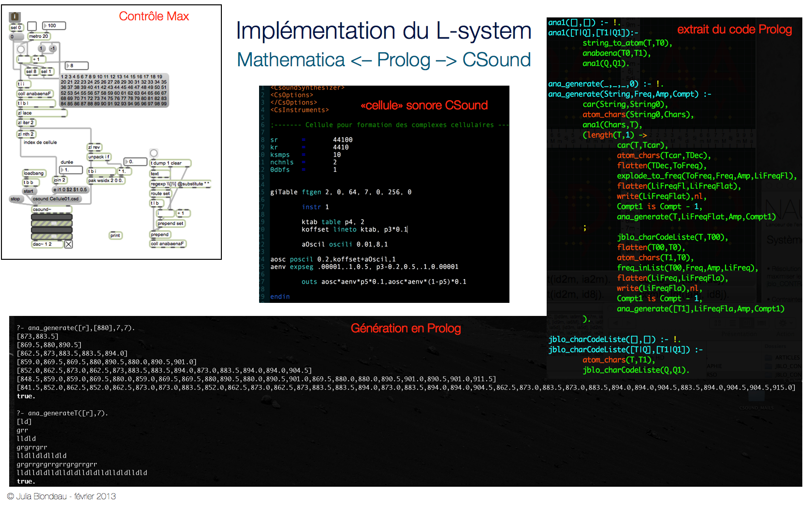Select the 'regexp @substitute' object
812x508 pixels.
(x=181, y=184)
